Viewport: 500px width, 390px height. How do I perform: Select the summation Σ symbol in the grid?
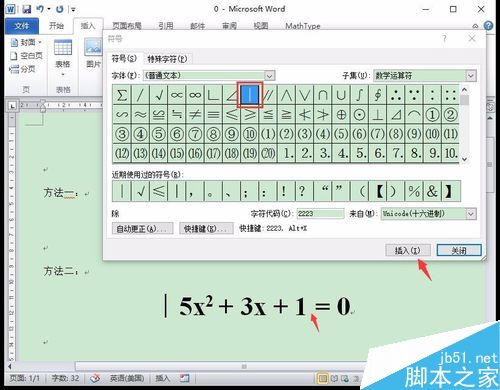coord(122,95)
